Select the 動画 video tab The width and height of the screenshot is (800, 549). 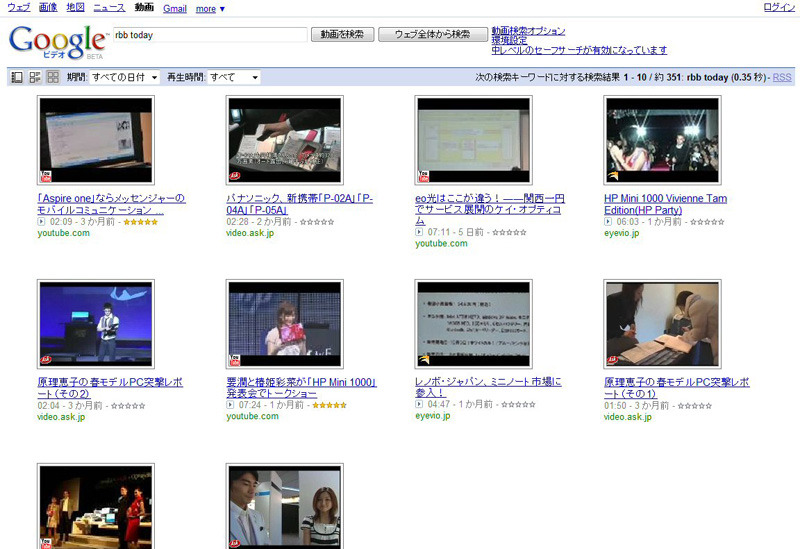coord(144,8)
